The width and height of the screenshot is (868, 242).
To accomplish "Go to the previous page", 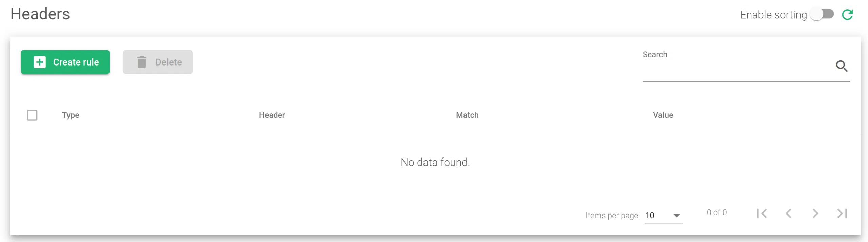I will click(789, 213).
